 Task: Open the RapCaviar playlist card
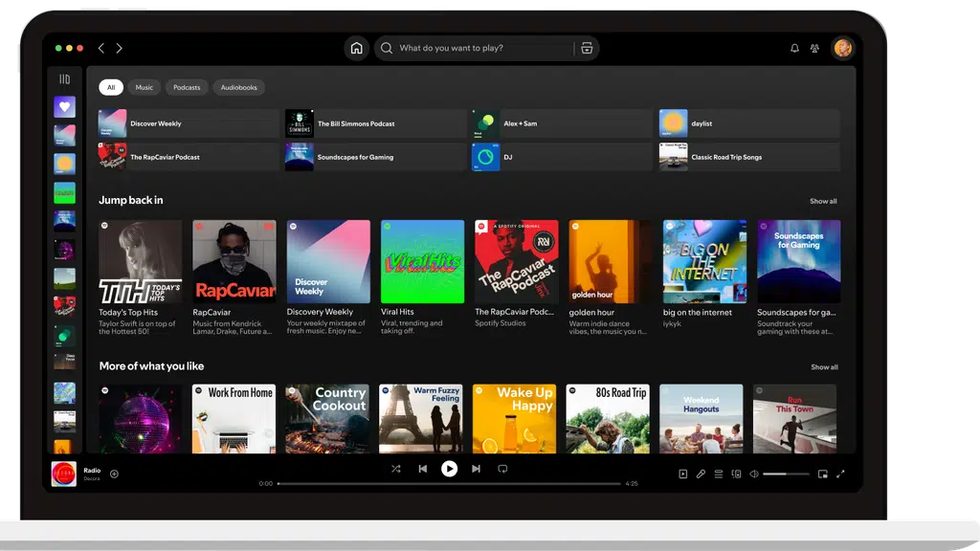(234, 277)
